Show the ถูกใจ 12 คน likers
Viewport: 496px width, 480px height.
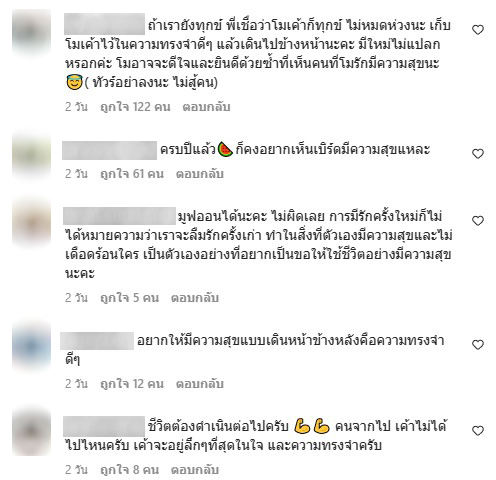tap(132, 384)
